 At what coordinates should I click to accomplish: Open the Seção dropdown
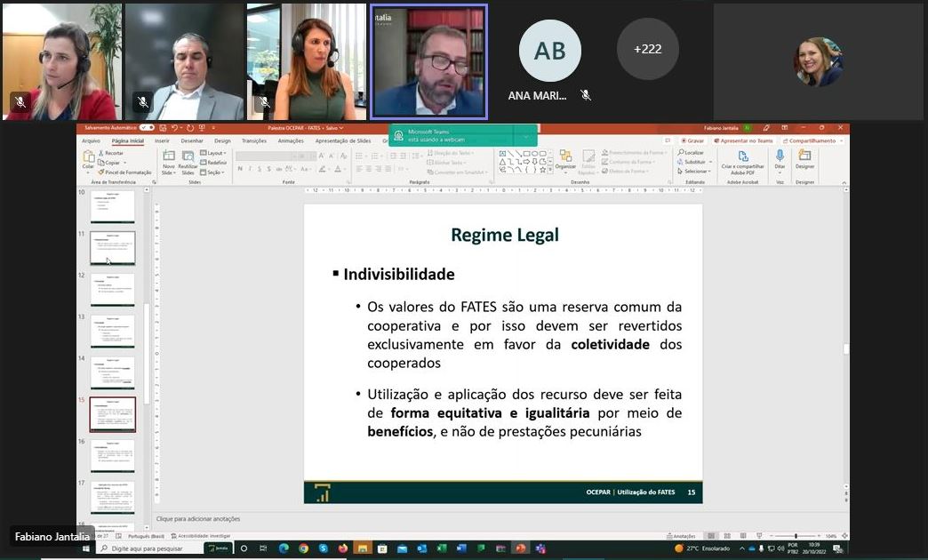point(212,172)
